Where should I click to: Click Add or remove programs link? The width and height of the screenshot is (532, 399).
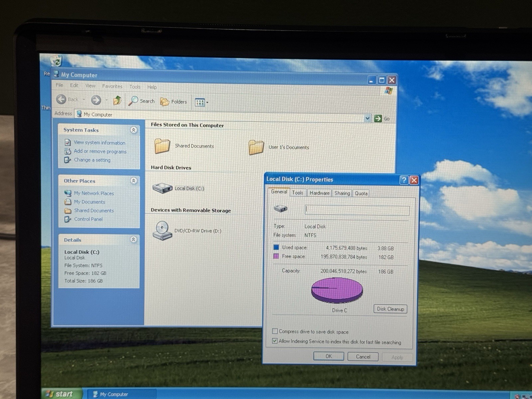click(x=100, y=151)
